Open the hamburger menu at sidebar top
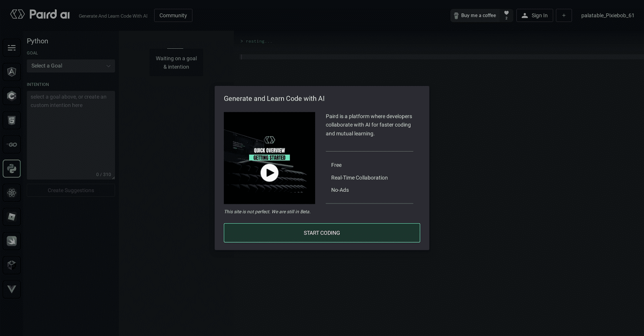 [12, 48]
